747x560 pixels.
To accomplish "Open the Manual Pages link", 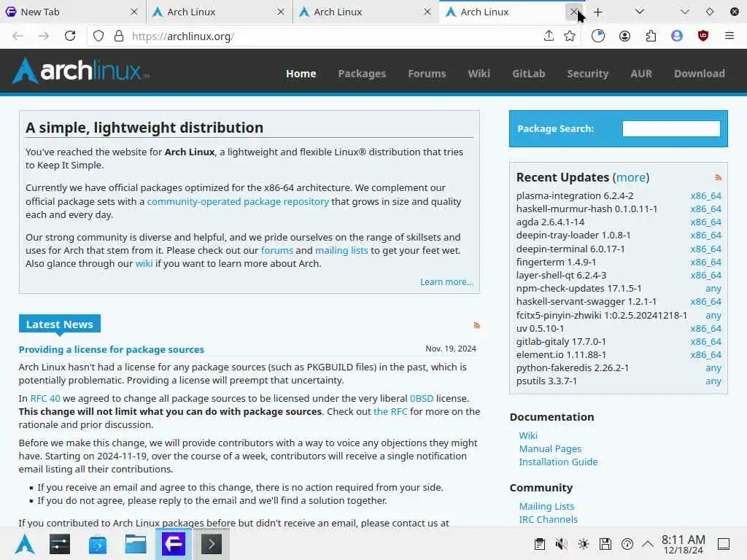I will (x=550, y=448).
